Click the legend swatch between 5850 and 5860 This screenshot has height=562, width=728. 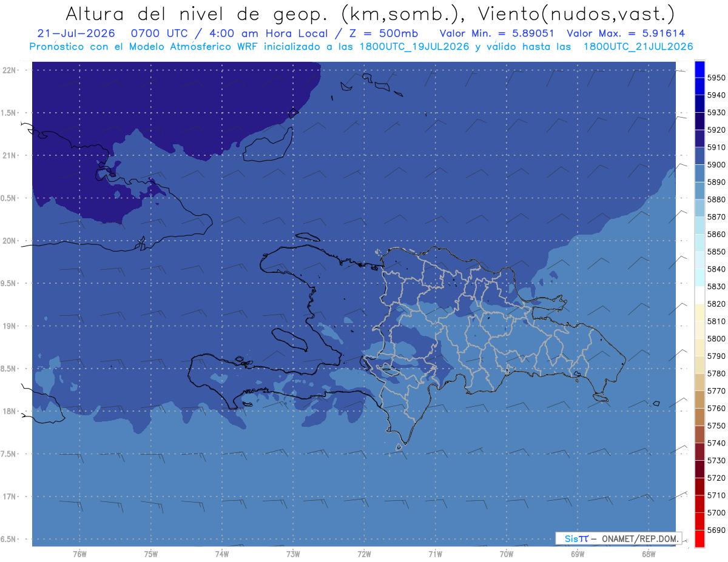(699, 243)
